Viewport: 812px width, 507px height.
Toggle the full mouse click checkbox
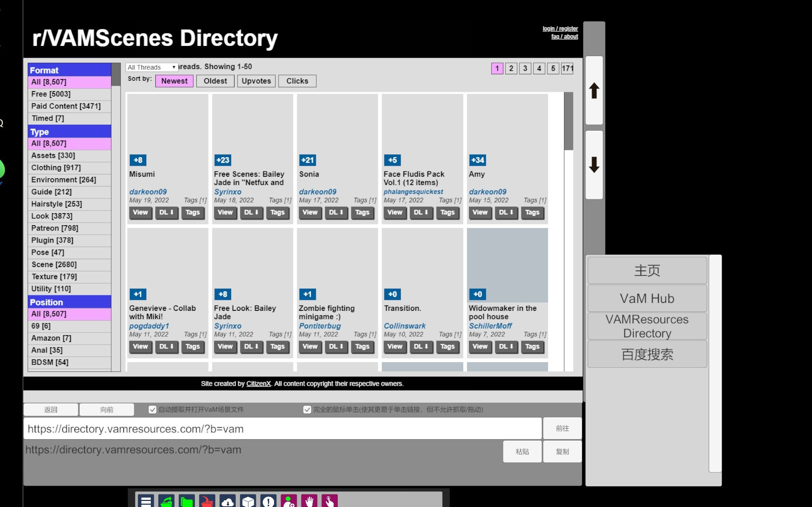click(x=307, y=409)
